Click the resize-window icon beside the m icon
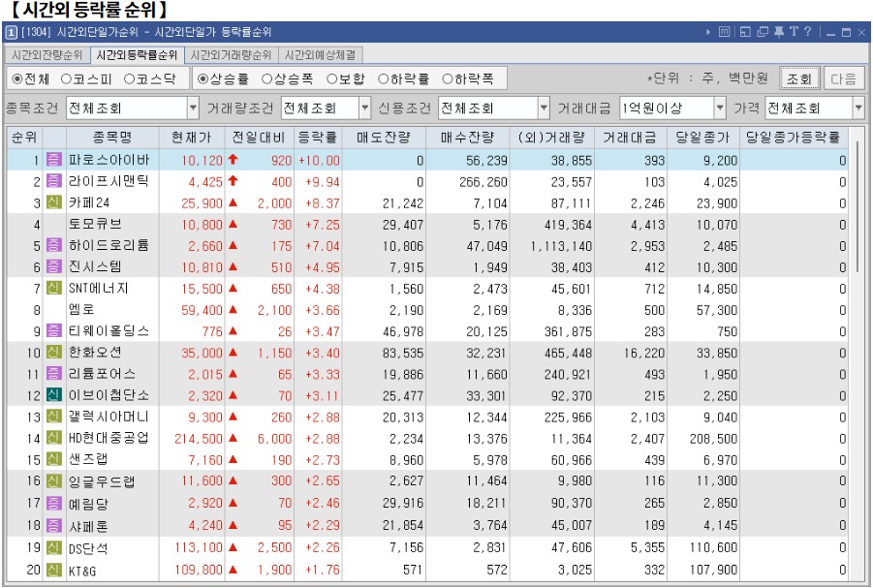The image size is (873, 588). (745, 31)
